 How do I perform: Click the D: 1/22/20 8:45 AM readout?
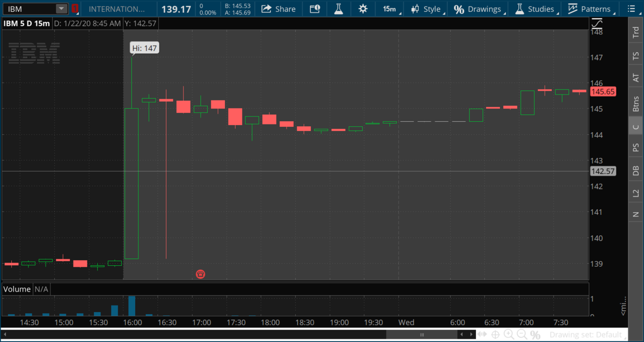tap(88, 23)
